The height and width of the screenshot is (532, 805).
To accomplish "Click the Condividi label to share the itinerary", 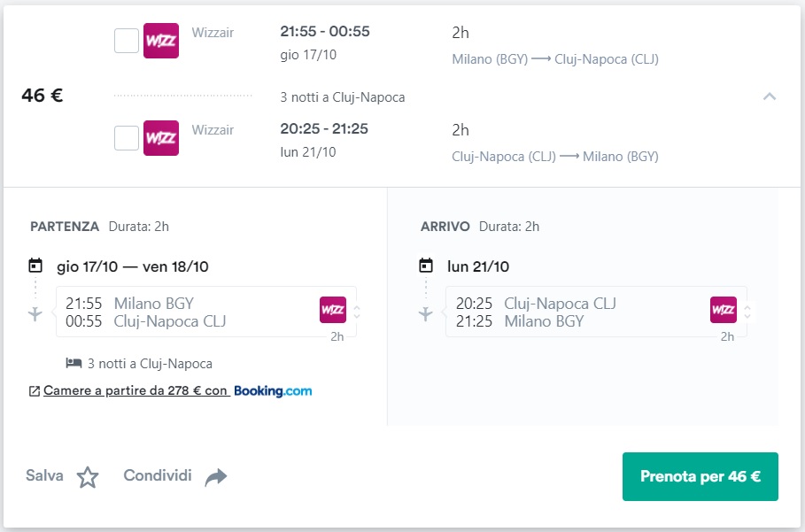I will (x=158, y=475).
